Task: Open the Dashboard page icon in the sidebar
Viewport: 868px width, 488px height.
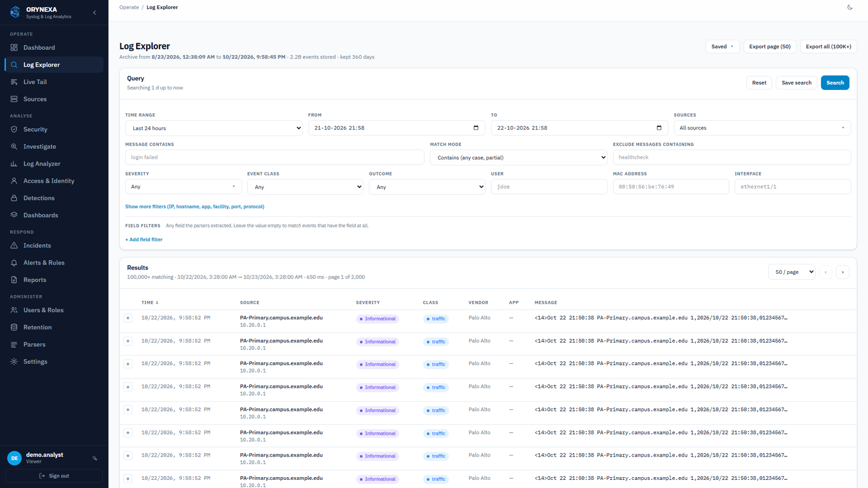Action: (14, 48)
